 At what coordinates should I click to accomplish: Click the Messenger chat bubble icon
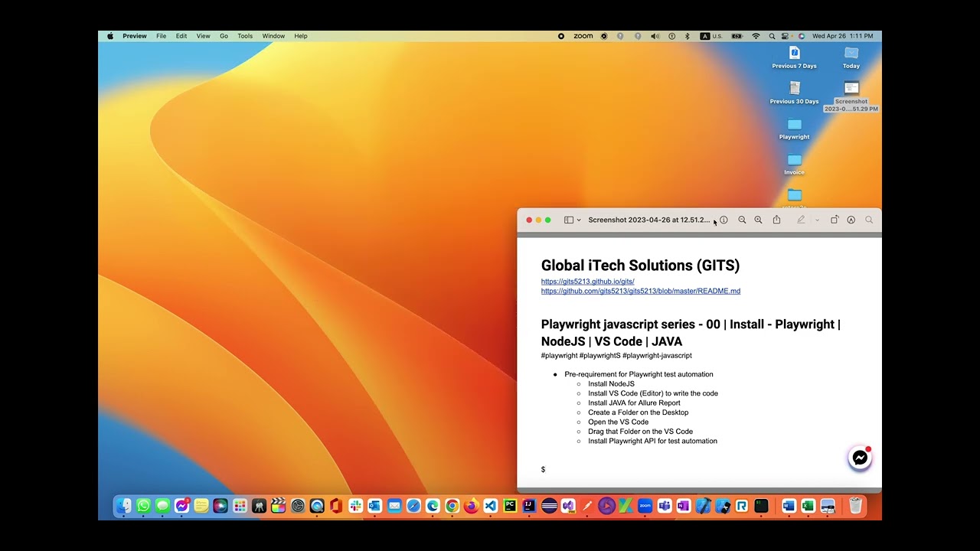coord(861,458)
